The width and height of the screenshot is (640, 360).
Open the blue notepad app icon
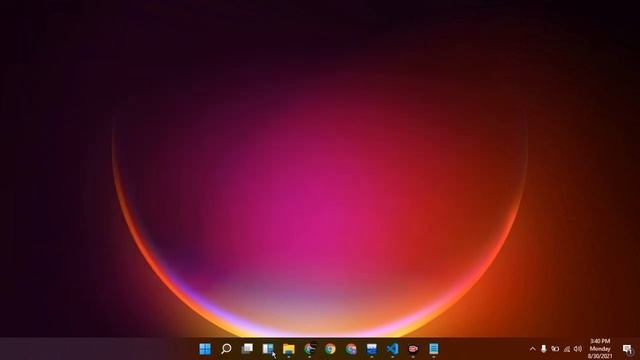click(x=433, y=349)
